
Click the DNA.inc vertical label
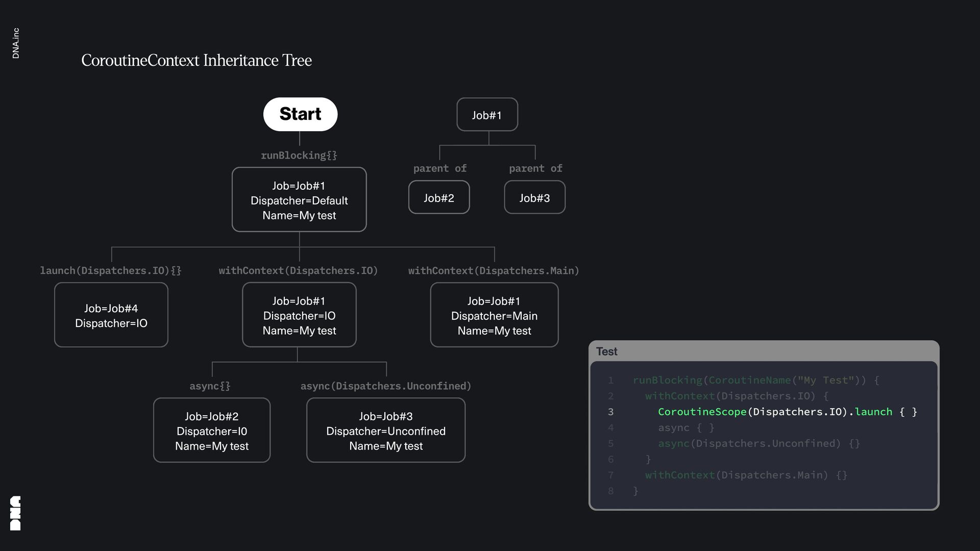click(16, 43)
